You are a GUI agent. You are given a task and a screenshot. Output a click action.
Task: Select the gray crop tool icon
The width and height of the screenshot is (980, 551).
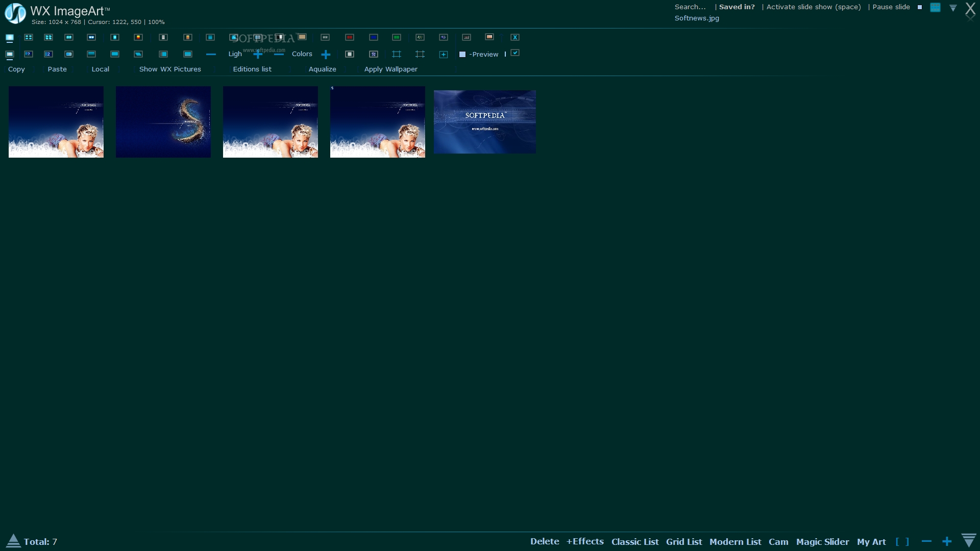[x=420, y=54]
